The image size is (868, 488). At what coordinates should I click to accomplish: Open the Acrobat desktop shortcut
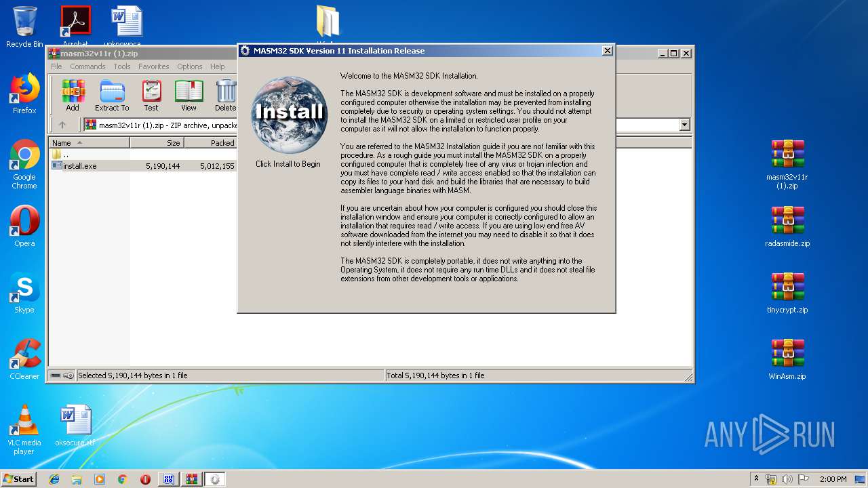pyautogui.click(x=75, y=26)
